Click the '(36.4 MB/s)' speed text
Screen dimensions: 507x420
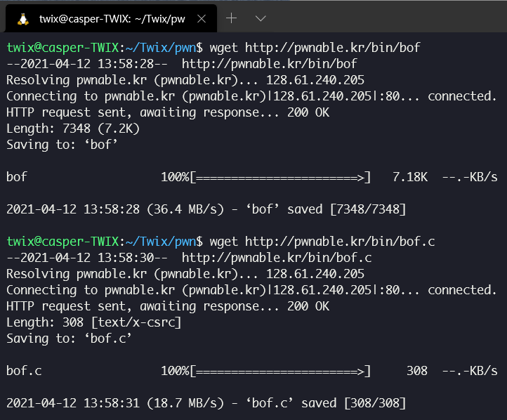point(185,209)
